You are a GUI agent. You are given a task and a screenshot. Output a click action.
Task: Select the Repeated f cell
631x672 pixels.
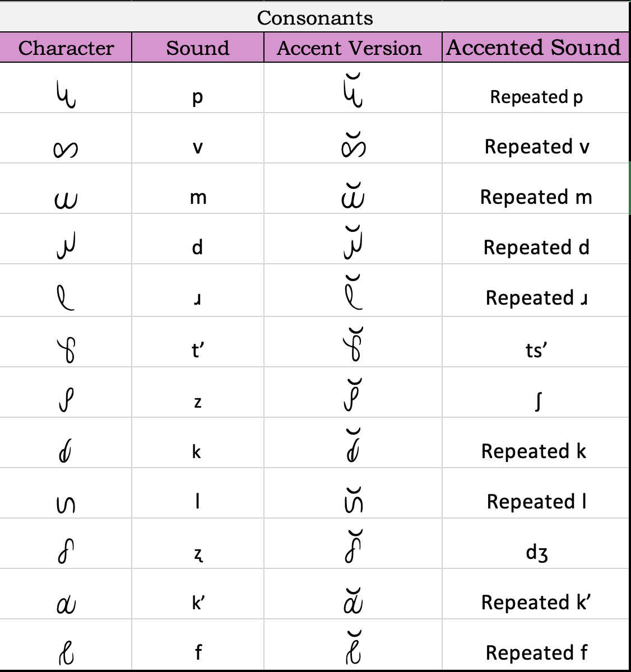(x=536, y=652)
